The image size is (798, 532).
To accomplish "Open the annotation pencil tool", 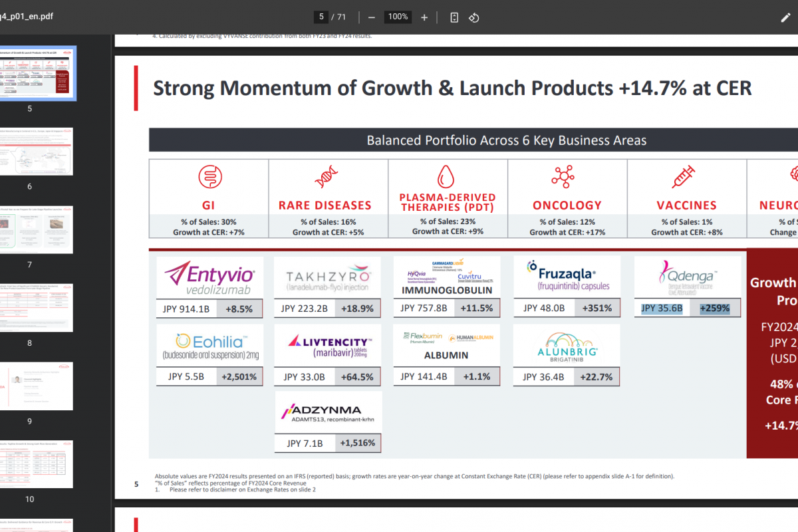I will [785, 17].
